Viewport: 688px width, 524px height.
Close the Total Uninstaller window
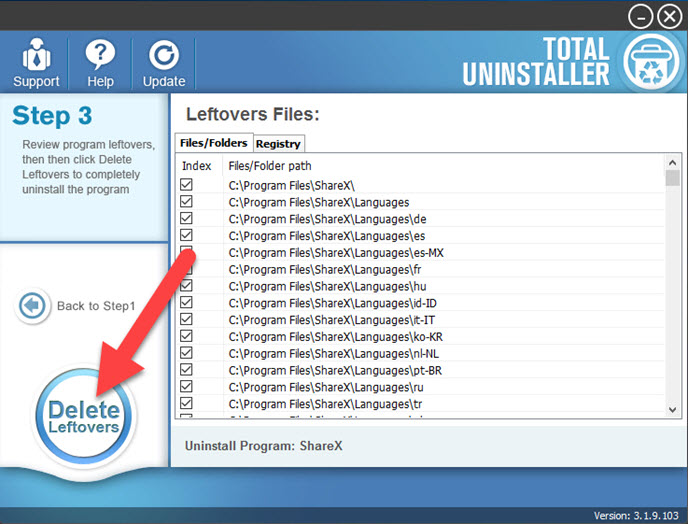pos(670,17)
